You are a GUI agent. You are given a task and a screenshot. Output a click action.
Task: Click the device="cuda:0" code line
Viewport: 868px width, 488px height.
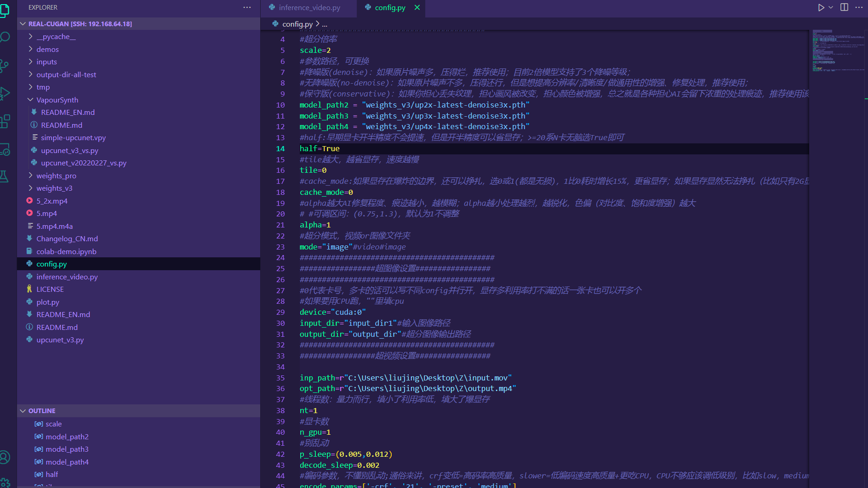tap(333, 312)
